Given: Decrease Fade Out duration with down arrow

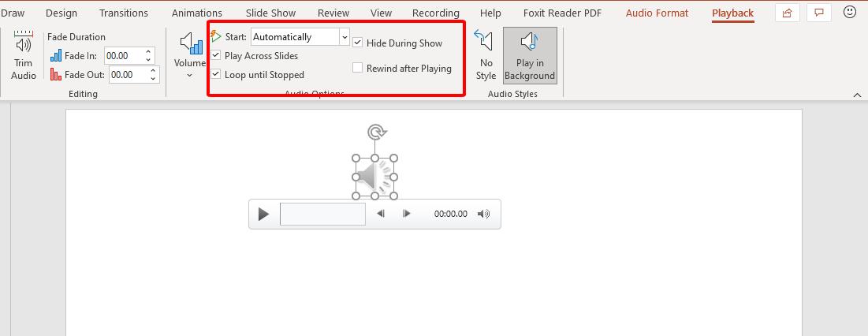Looking at the screenshot, I should click(153, 78).
